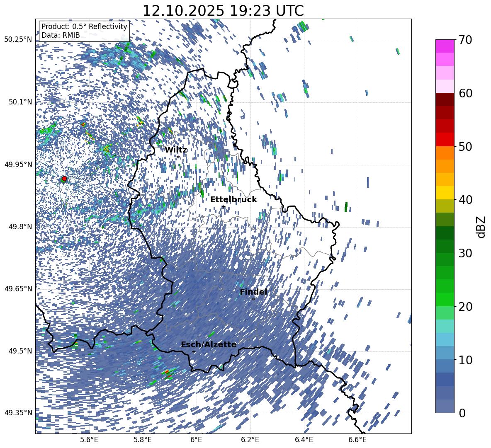Viewport: 491px width, 448px height.
Task: Click the Ettelbruck city label
Action: tap(233, 200)
